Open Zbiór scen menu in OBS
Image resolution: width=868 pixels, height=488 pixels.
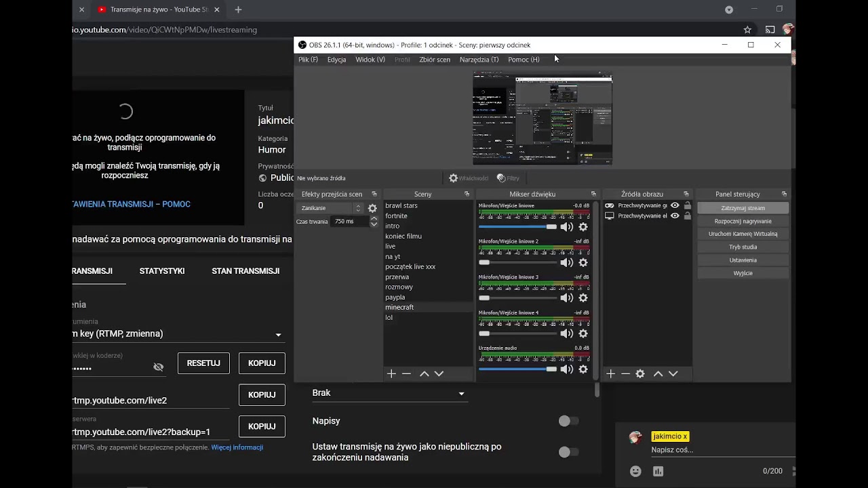point(435,60)
